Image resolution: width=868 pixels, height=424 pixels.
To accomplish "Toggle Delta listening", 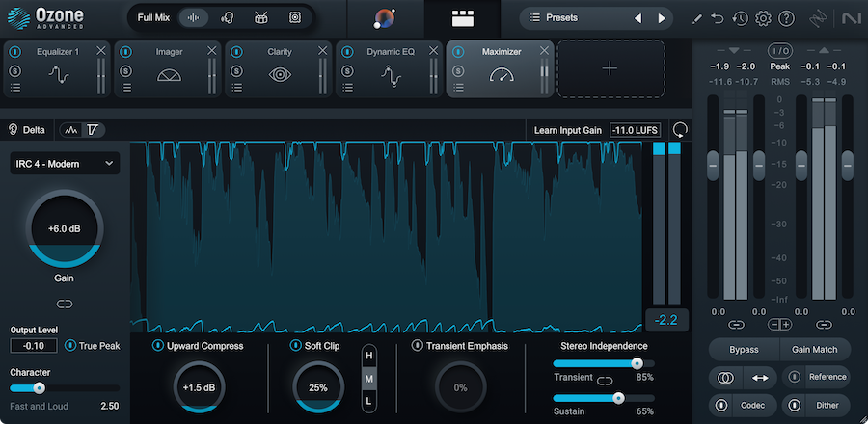I will pos(28,130).
